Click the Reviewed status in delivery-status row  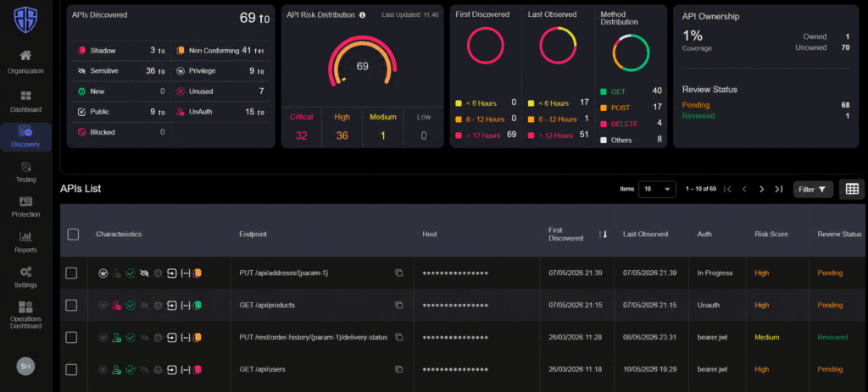click(x=832, y=337)
